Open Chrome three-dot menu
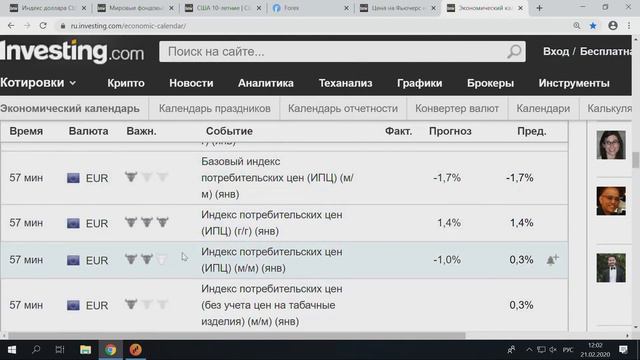Image resolution: width=640 pixels, height=360 pixels. 629,26
